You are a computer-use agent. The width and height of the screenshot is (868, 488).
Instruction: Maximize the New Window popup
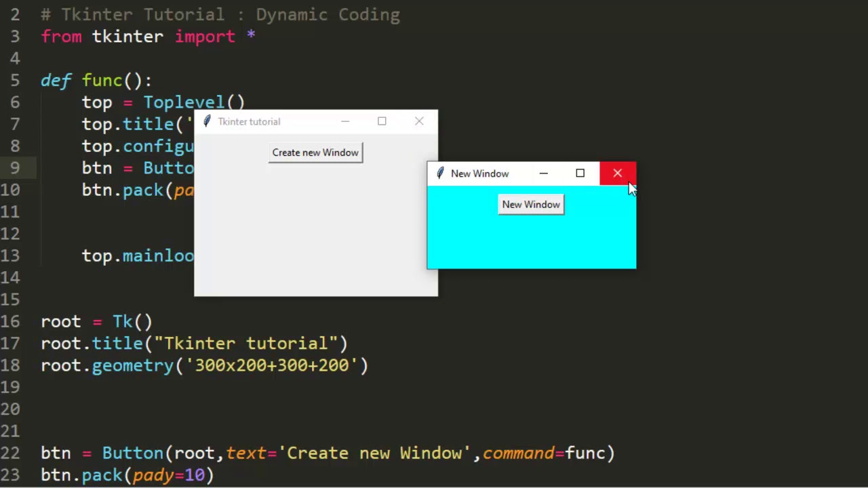click(580, 174)
